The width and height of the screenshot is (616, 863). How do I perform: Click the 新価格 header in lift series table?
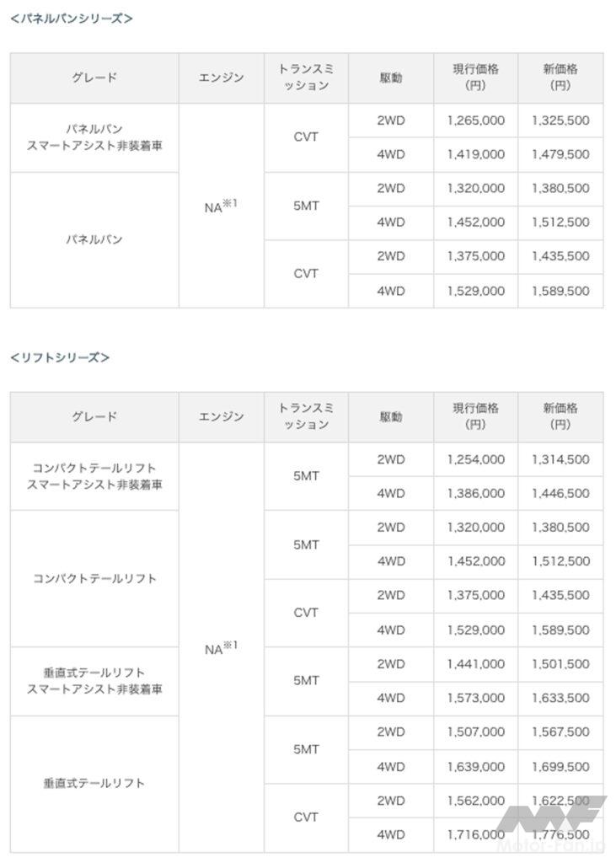point(560,416)
